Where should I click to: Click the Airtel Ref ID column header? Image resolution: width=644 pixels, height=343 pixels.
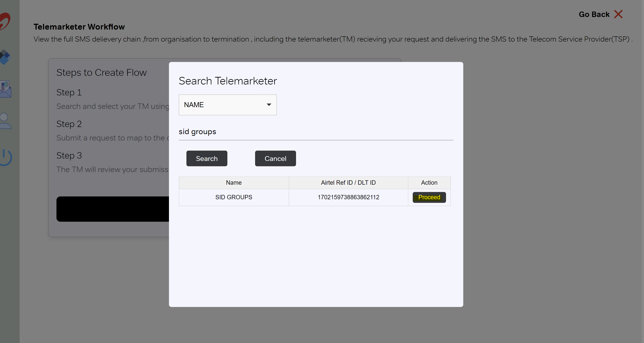pyautogui.click(x=348, y=182)
